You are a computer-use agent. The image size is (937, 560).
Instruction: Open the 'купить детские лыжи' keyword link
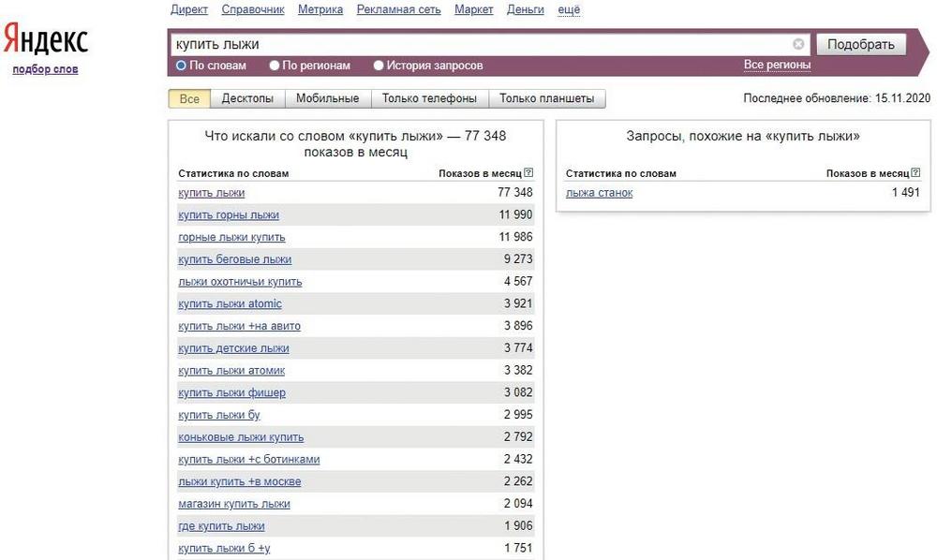pos(233,348)
